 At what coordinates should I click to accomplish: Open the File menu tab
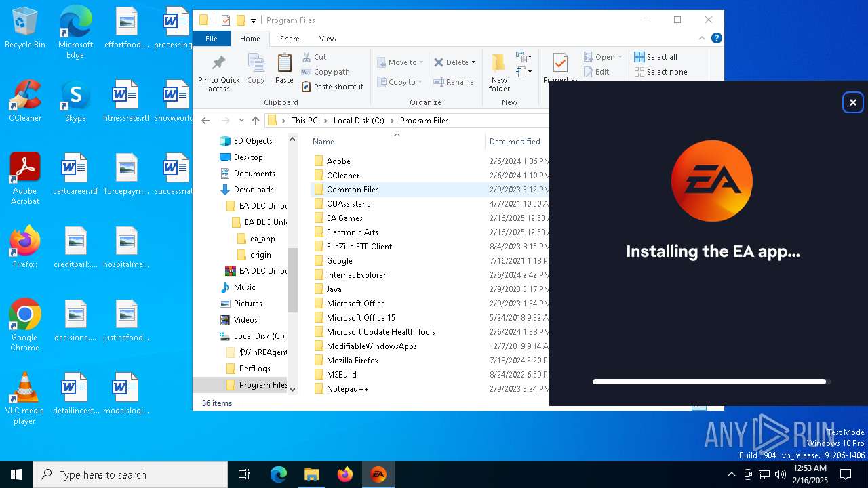click(x=212, y=39)
